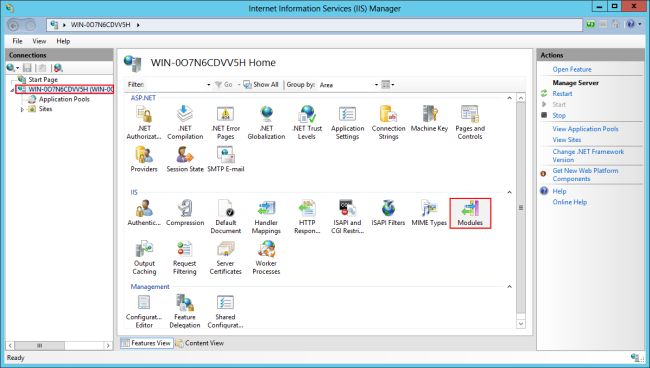This screenshot has width=650, height=368.
Task: Click the save icon in Connections toolbar
Action: tap(27, 68)
